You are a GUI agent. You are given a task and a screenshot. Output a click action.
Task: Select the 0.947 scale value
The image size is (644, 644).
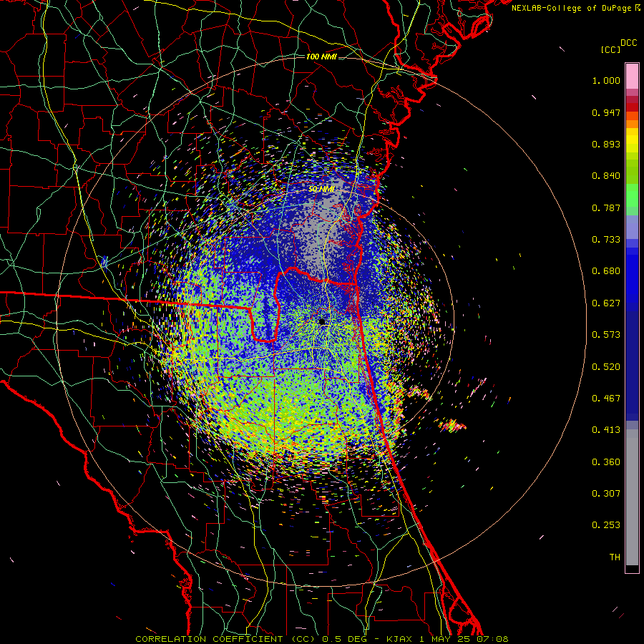pyautogui.click(x=606, y=112)
